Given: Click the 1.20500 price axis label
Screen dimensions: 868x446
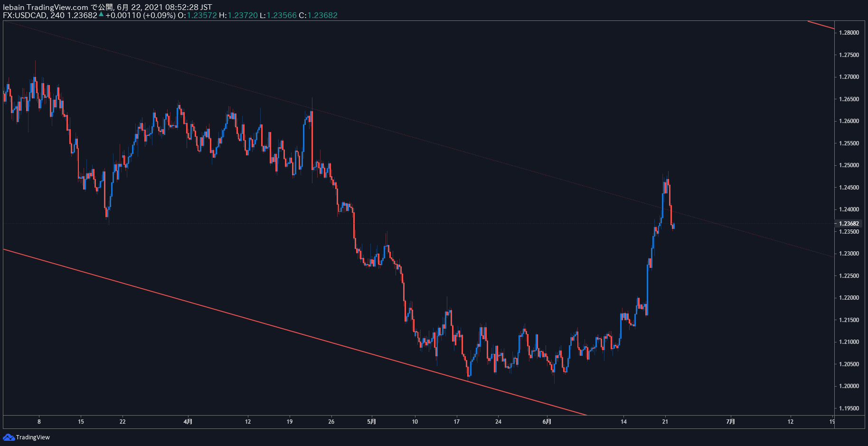Looking at the screenshot, I should point(849,364).
